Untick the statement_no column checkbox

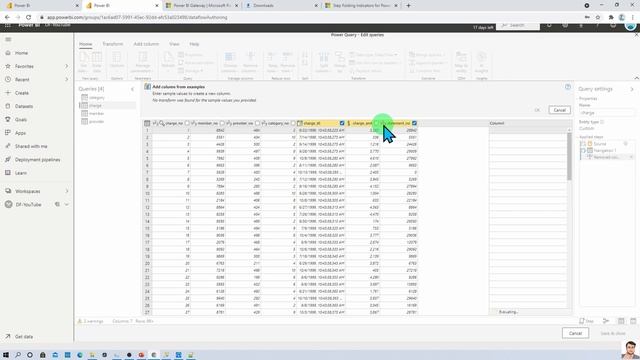pos(414,123)
